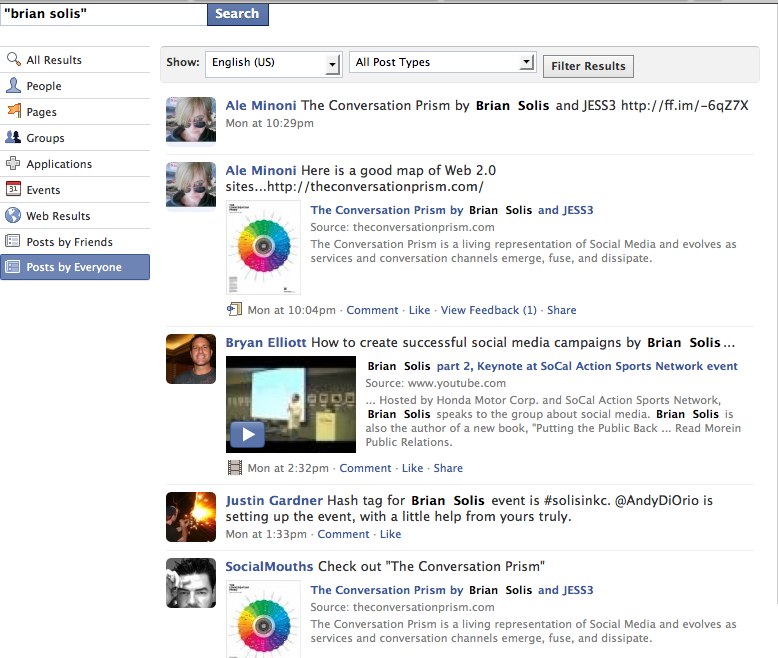Share Bryan Elliott's video post
The image size is (778, 658).
[x=448, y=468]
